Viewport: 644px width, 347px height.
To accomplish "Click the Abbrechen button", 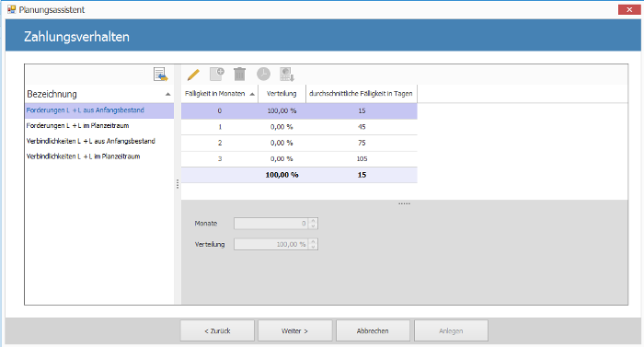I will 373,330.
